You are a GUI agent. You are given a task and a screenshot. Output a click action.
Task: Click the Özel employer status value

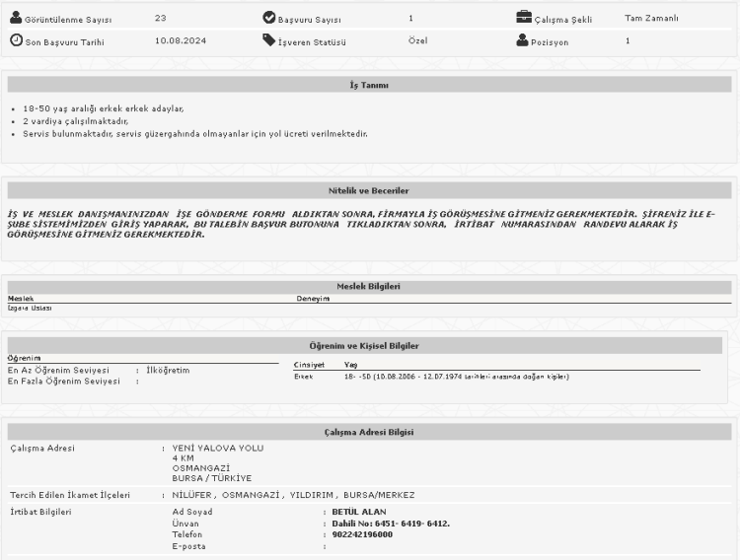[417, 41]
